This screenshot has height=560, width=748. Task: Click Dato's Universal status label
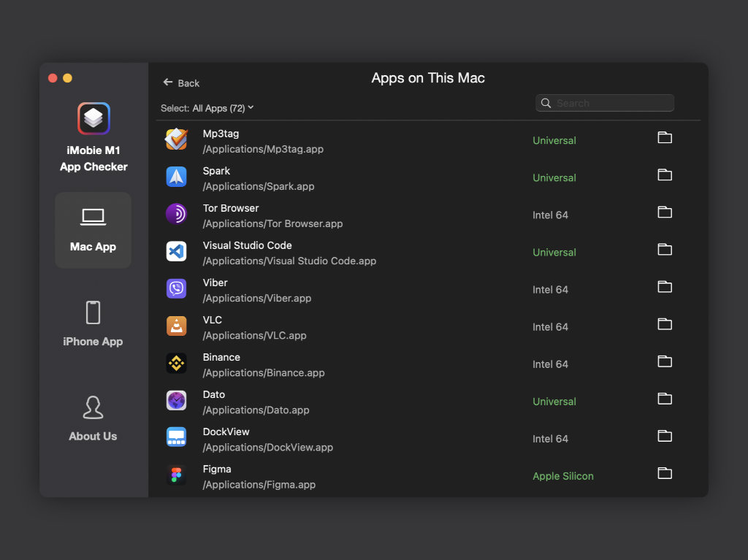pyautogui.click(x=554, y=402)
